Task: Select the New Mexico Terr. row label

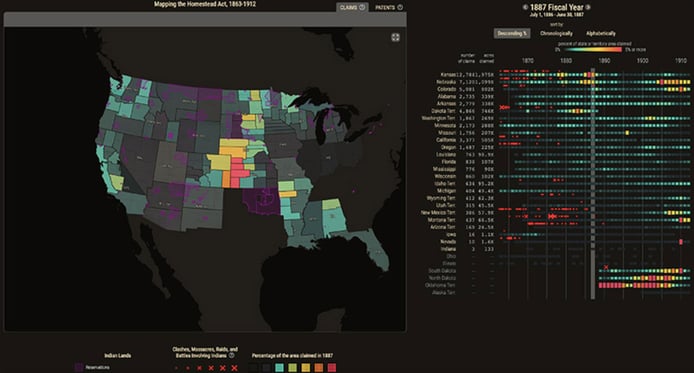Action: tap(438, 212)
